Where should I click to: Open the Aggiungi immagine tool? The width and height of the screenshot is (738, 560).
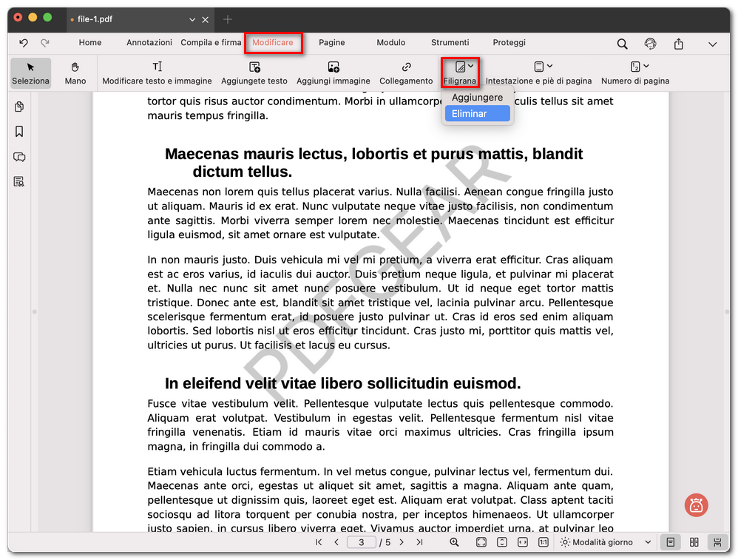[x=334, y=72]
